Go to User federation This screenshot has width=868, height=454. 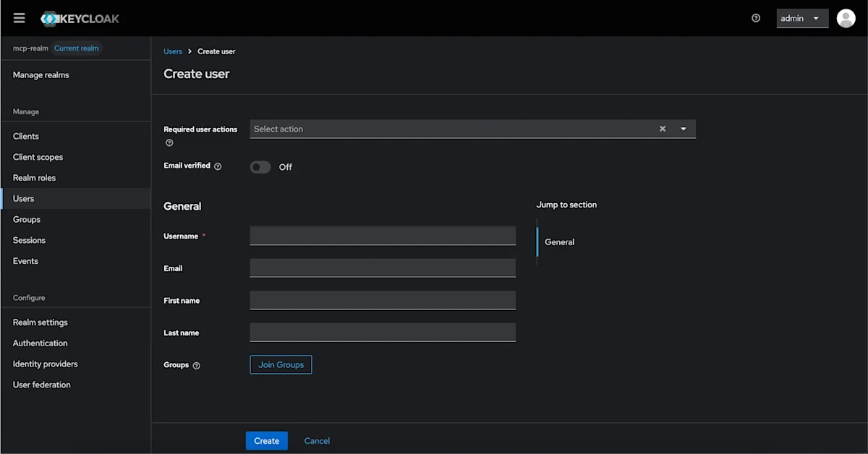pos(42,385)
